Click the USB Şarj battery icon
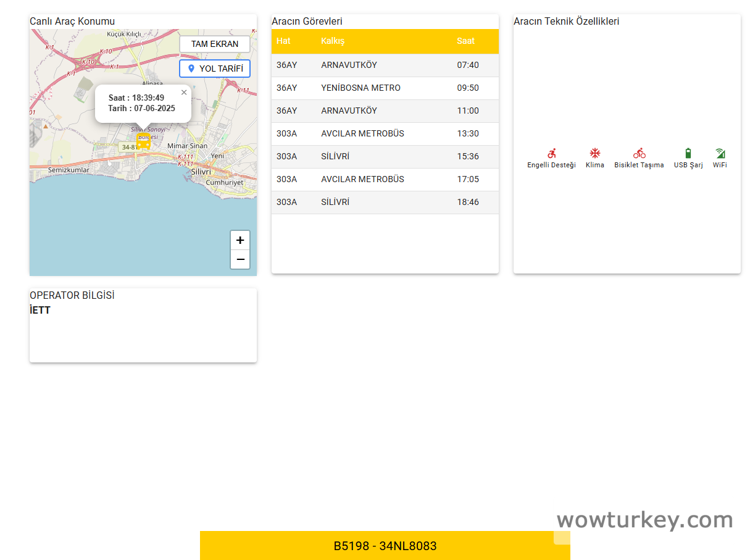750x560 pixels. [x=688, y=153]
